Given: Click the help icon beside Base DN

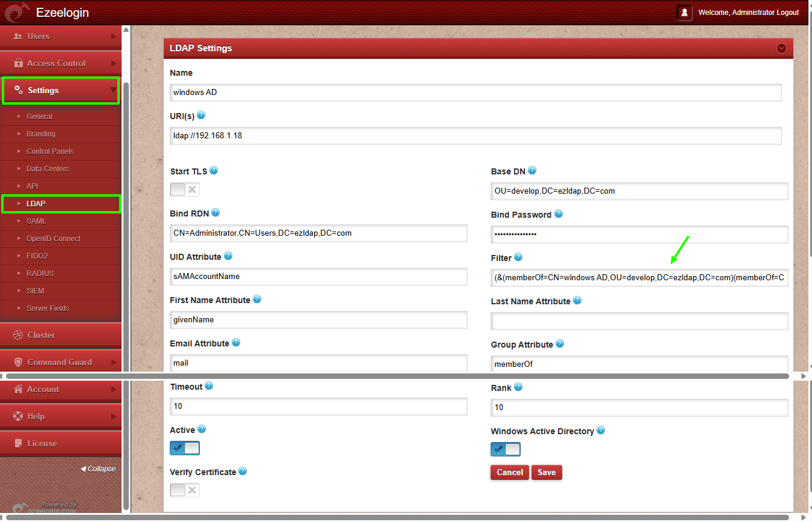Looking at the screenshot, I should [532, 171].
